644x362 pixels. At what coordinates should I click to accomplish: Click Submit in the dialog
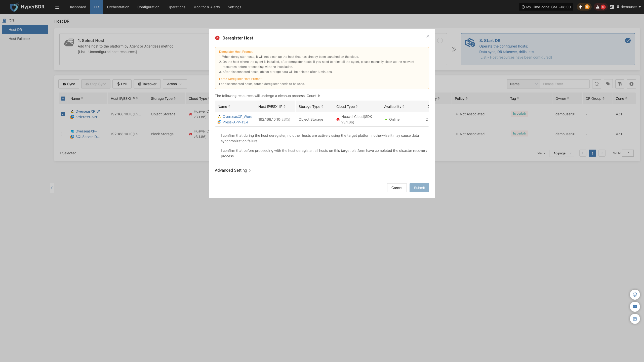(x=419, y=188)
